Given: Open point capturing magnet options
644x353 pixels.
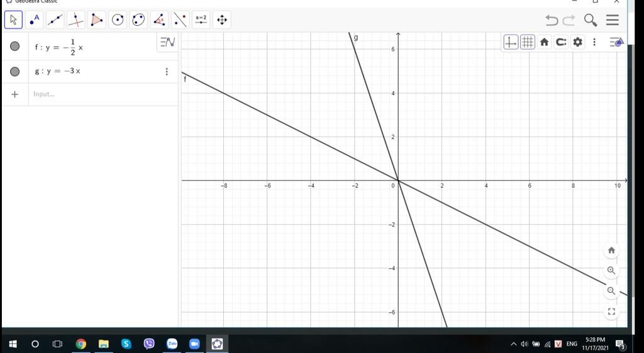Looking at the screenshot, I should click(561, 42).
